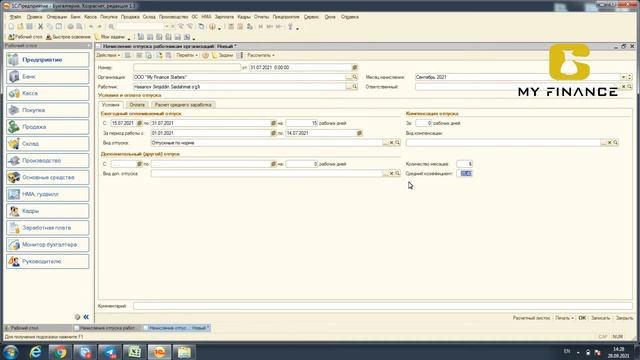Click search icon beside Работник field
The height and width of the screenshot is (360, 640).
pyautogui.click(x=355, y=87)
